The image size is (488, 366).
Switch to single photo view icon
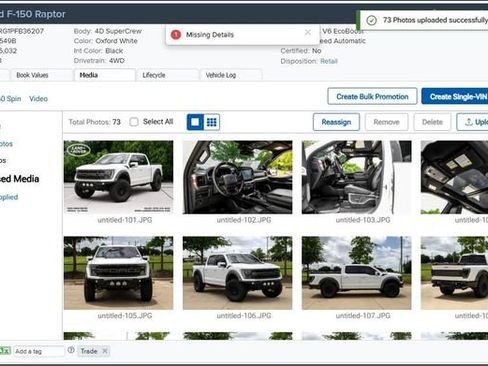coord(195,122)
